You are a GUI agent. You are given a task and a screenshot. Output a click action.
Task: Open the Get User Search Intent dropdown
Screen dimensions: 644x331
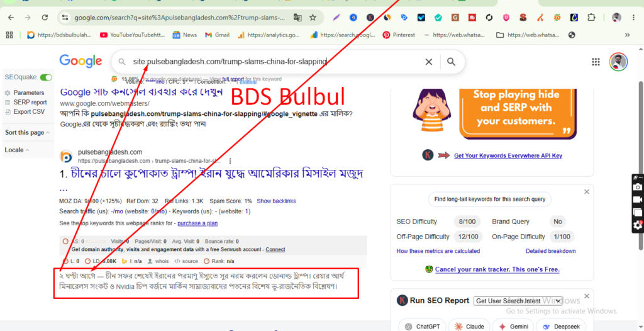(x=518, y=301)
